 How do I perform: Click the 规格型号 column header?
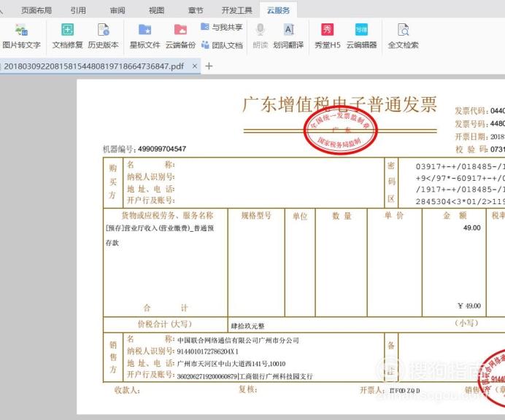tap(256, 215)
